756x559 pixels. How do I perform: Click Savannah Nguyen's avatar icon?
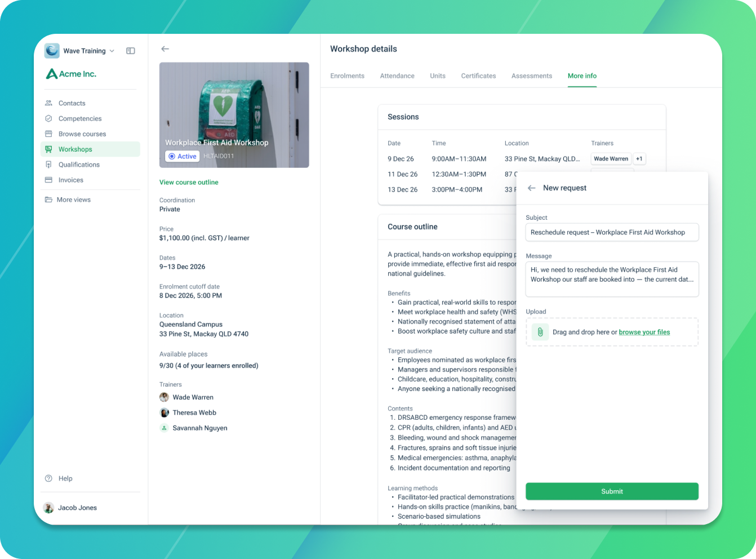point(164,428)
